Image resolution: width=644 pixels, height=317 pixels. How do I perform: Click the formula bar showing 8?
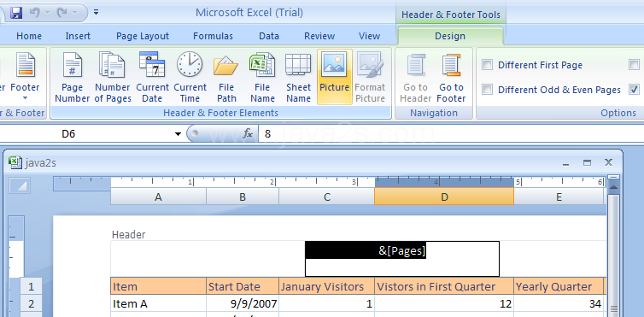pos(451,134)
